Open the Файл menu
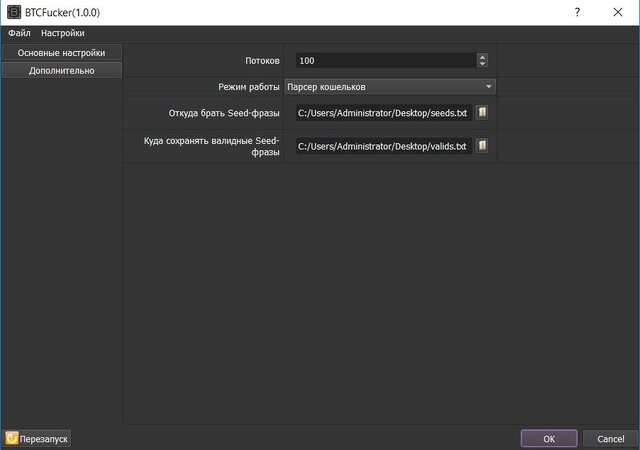 click(x=19, y=33)
